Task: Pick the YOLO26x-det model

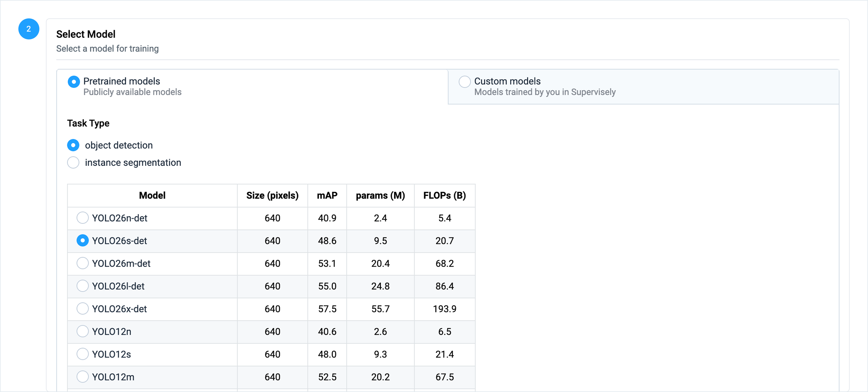Action: 83,308
